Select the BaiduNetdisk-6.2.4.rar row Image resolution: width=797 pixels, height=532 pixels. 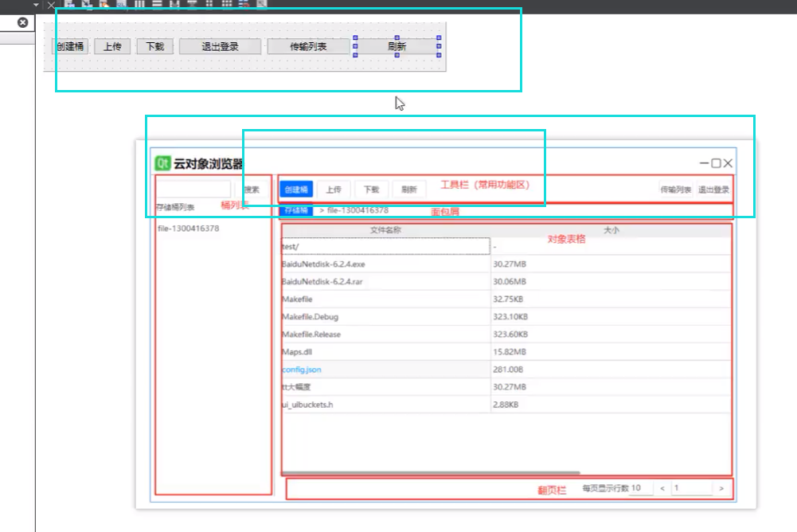(x=506, y=281)
